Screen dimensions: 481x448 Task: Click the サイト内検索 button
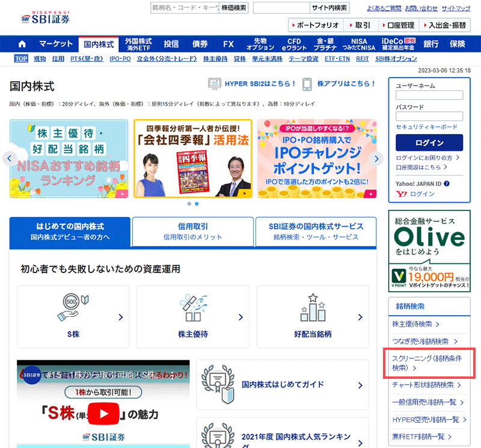[x=329, y=8]
